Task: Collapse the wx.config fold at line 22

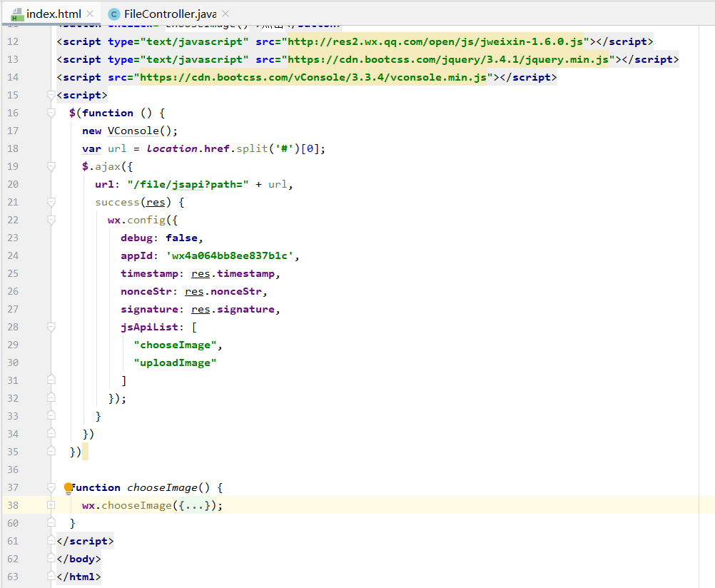Action: click(x=51, y=220)
